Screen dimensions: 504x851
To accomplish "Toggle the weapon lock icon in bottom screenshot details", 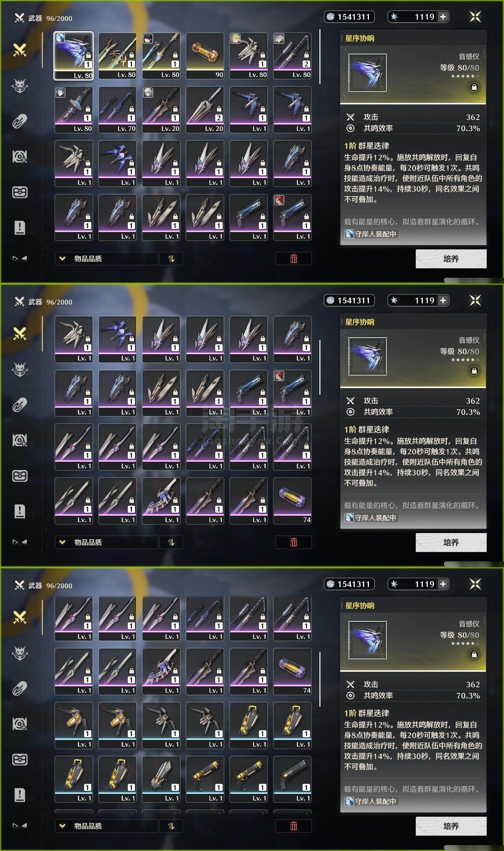I will click(474, 654).
